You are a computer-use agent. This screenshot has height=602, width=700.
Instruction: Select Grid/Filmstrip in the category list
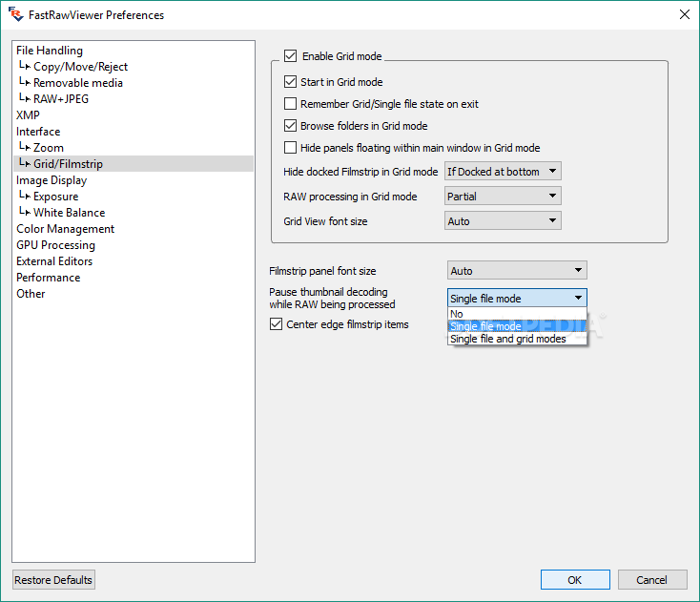pos(134,164)
